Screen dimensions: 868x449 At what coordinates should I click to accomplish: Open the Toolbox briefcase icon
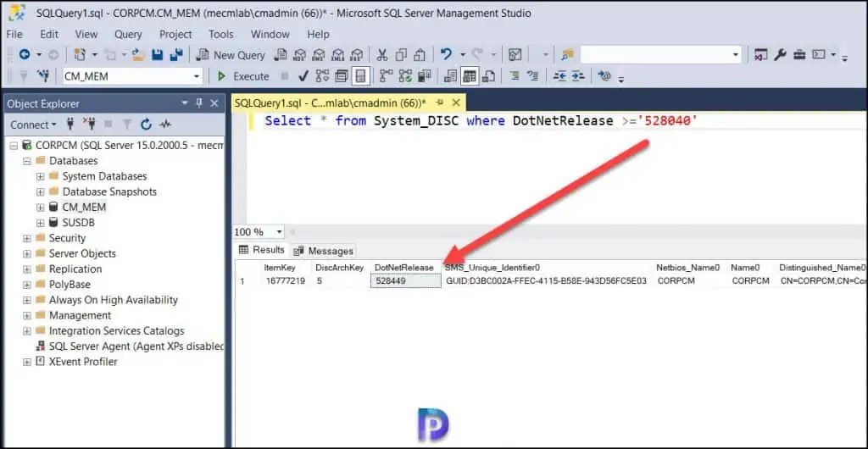click(799, 55)
